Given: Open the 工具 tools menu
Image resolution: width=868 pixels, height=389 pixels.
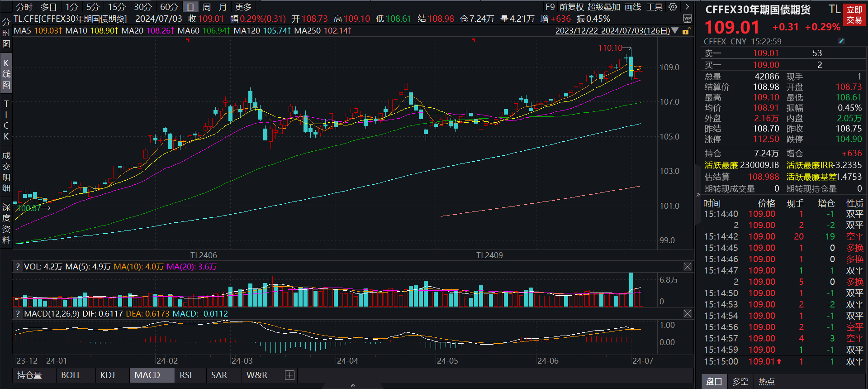Looking at the screenshot, I should click(654, 7).
